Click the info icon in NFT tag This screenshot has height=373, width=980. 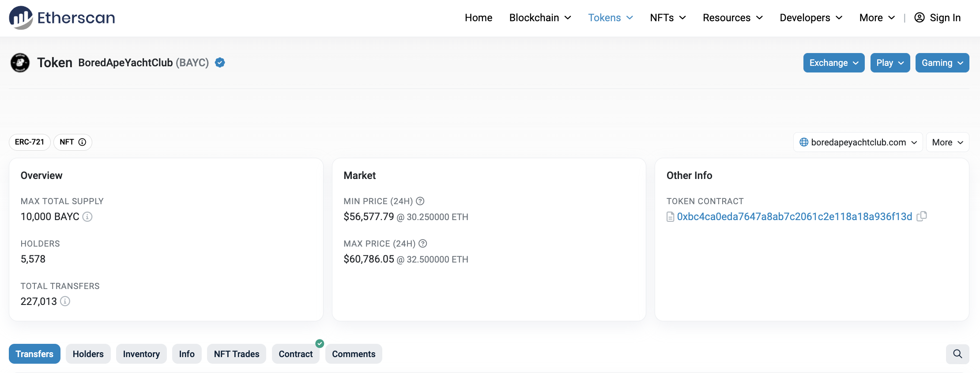82,142
